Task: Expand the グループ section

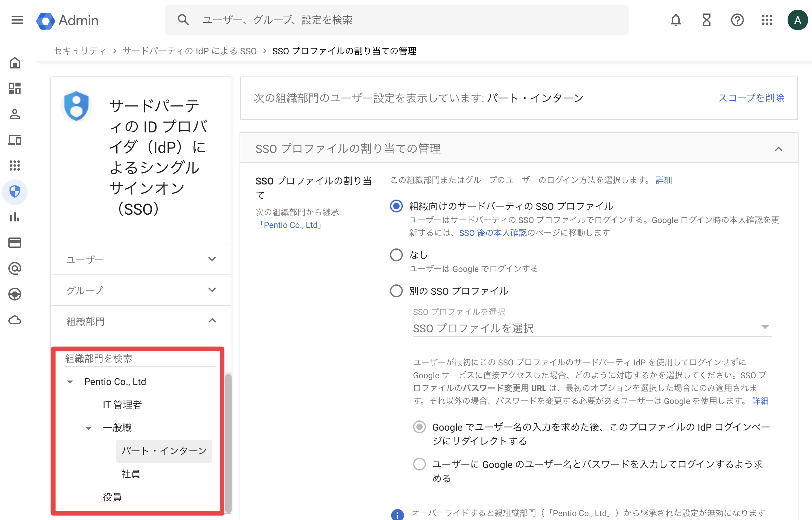Action: point(141,291)
